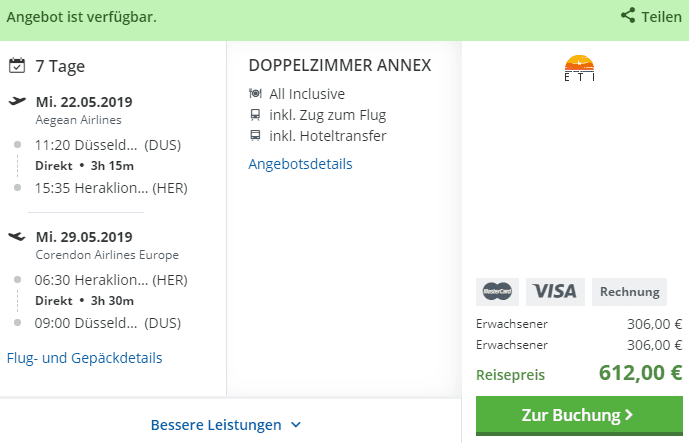This screenshot has height=443, width=689.
Task: Click the train icon for Zug zum Flug
Action: [x=255, y=115]
